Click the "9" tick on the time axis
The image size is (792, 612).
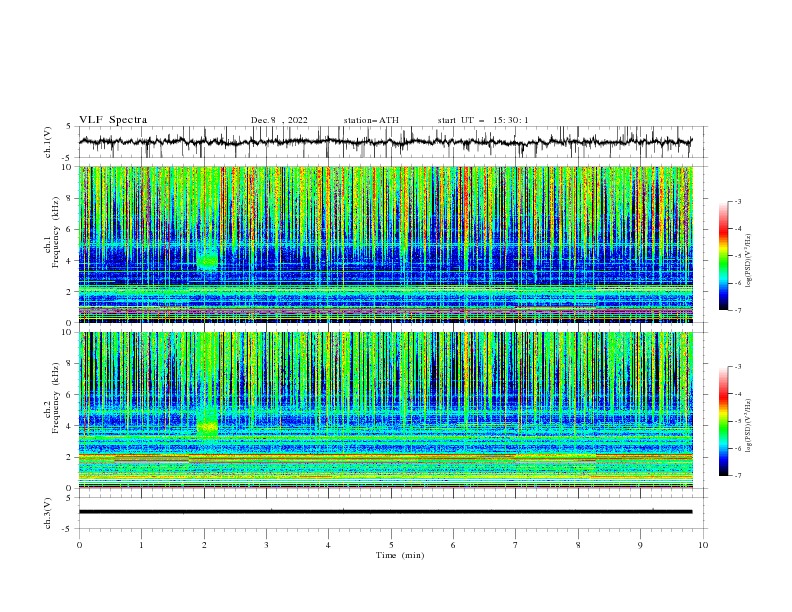tap(640, 545)
